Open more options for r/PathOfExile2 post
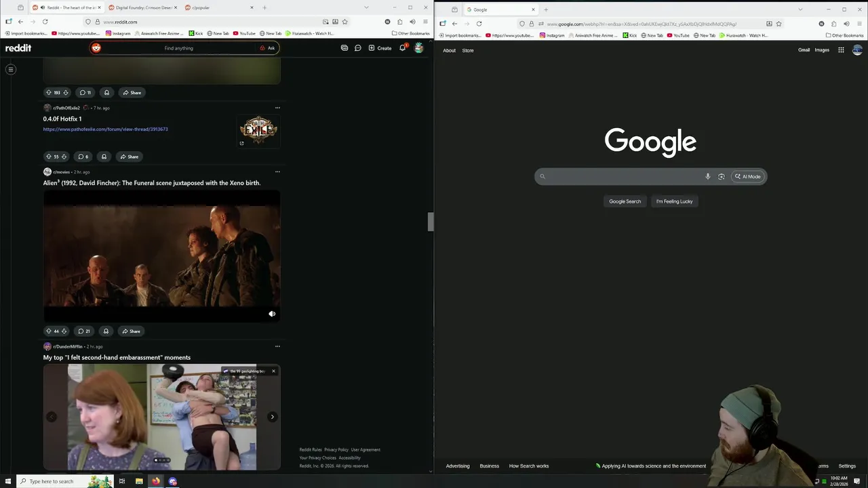This screenshot has width=868, height=488. pos(277,108)
